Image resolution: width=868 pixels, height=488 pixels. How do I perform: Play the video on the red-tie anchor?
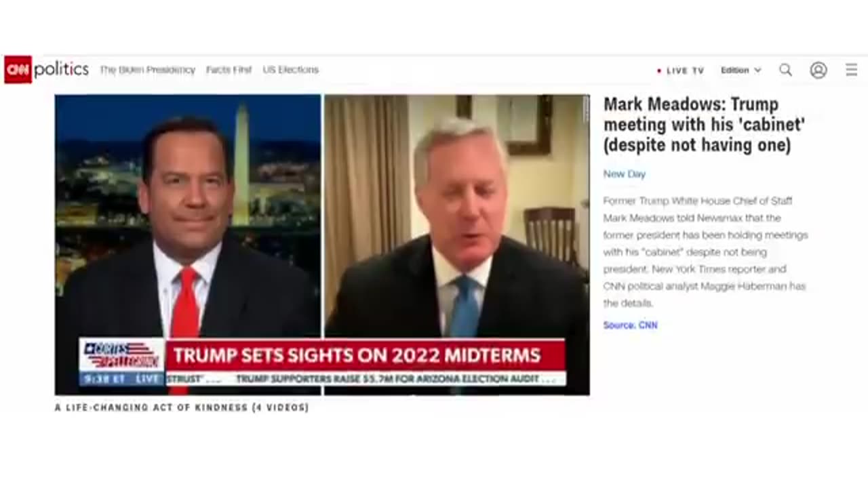(188, 245)
